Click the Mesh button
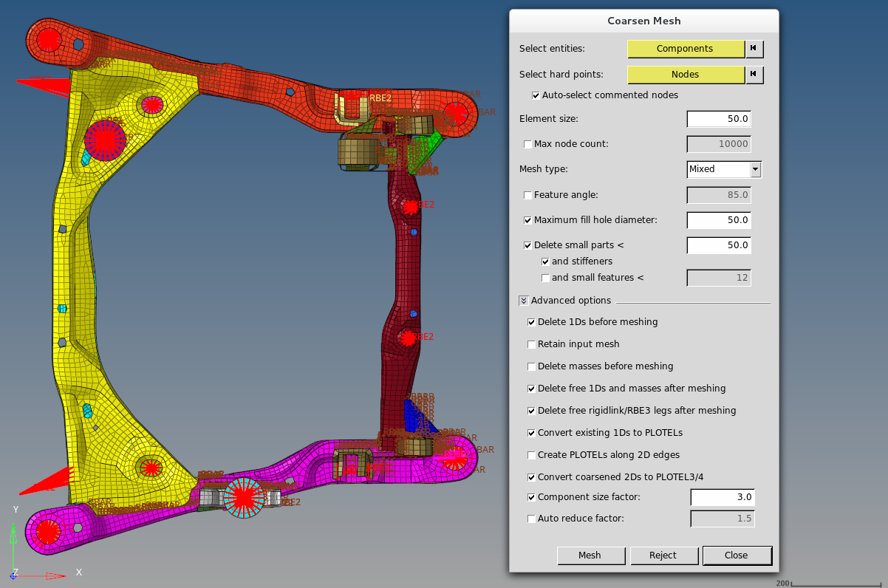This screenshot has height=588, width=888. pyautogui.click(x=590, y=555)
